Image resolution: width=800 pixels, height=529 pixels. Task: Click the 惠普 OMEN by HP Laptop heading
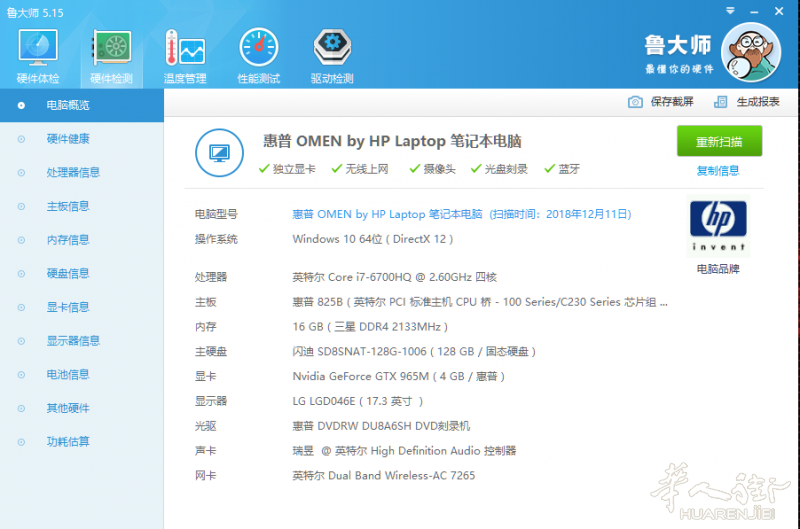pyautogui.click(x=392, y=141)
